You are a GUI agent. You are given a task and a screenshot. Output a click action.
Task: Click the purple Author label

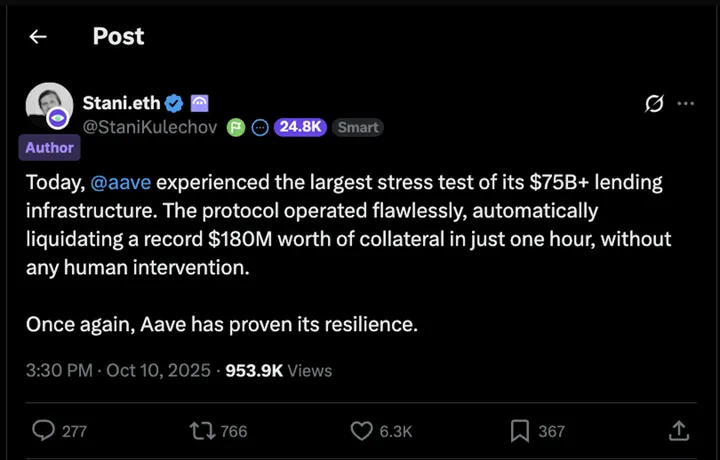click(x=49, y=147)
